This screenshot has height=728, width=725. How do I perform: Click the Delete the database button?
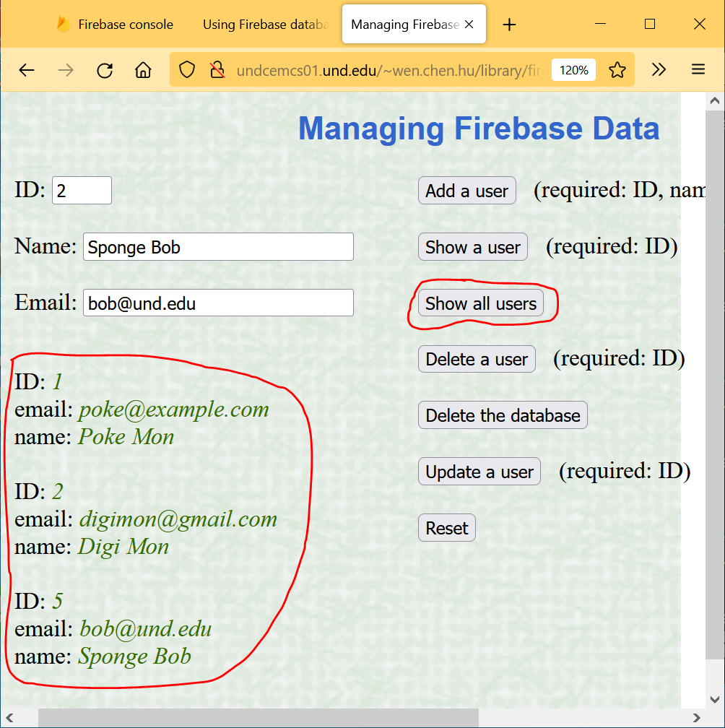coord(503,415)
